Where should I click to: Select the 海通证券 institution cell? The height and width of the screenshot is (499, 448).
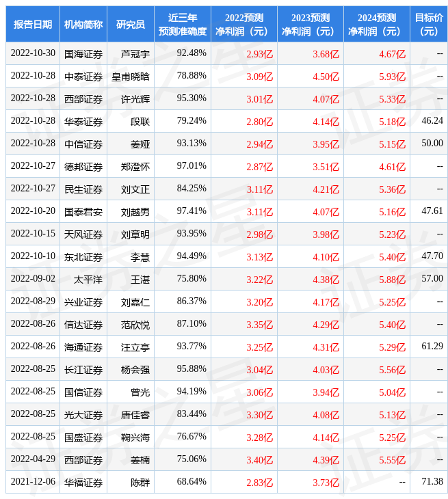pos(83,348)
